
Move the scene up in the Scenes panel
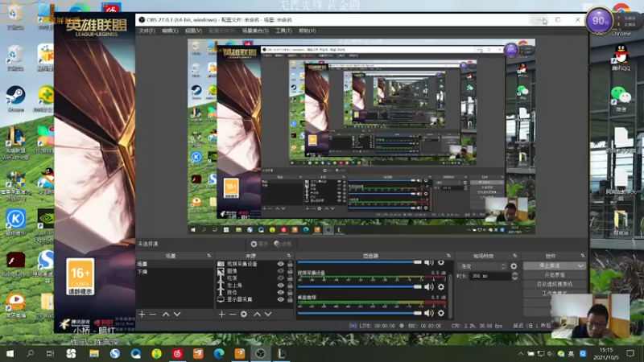[166, 314]
